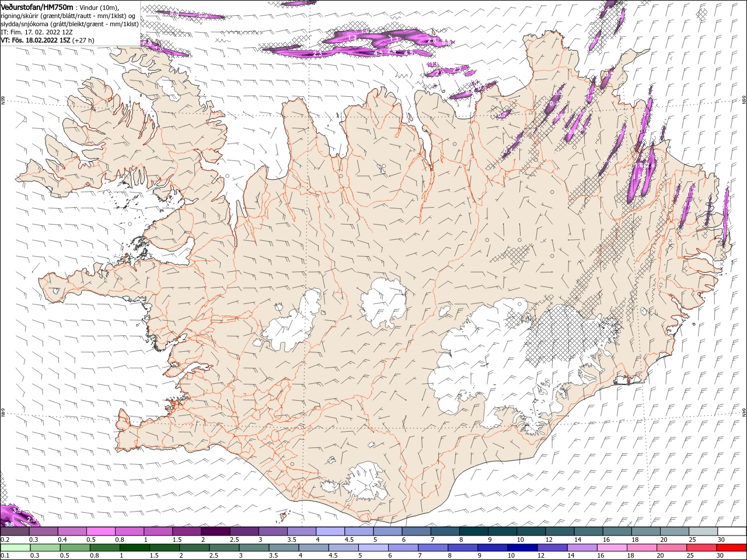Click the 0.1 label on lower legend
The image size is (747, 560).
click(x=5, y=555)
